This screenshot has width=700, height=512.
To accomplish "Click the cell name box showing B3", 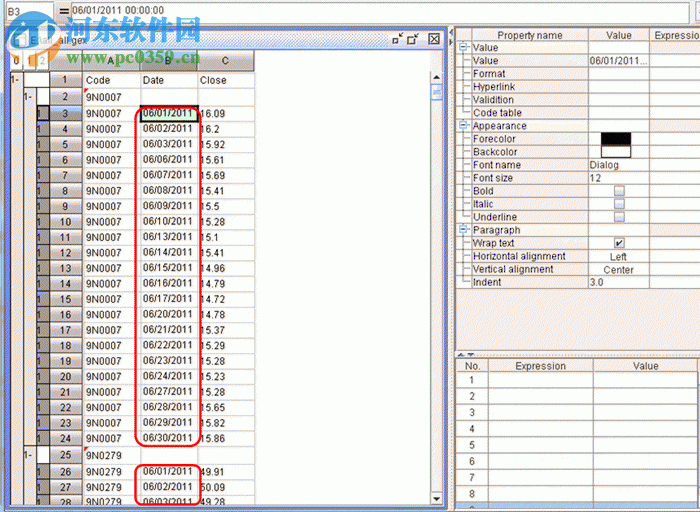I will 29,11.
